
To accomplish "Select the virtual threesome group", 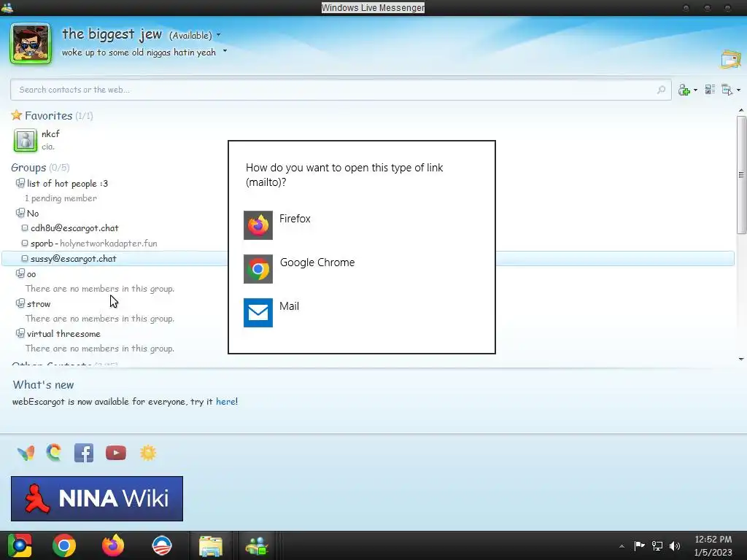I will tap(63, 334).
